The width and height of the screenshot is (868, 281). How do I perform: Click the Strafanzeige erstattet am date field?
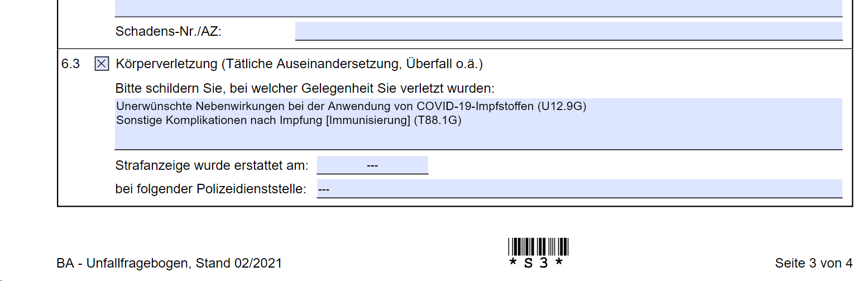pyautogui.click(x=372, y=165)
